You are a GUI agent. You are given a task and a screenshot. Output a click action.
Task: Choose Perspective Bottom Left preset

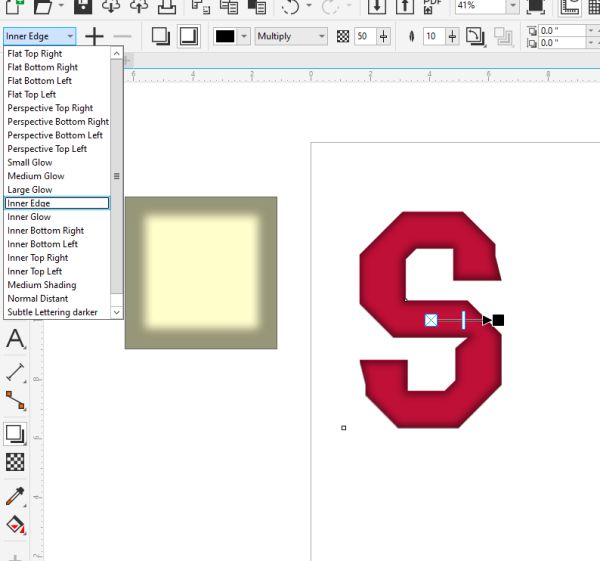[x=57, y=135]
